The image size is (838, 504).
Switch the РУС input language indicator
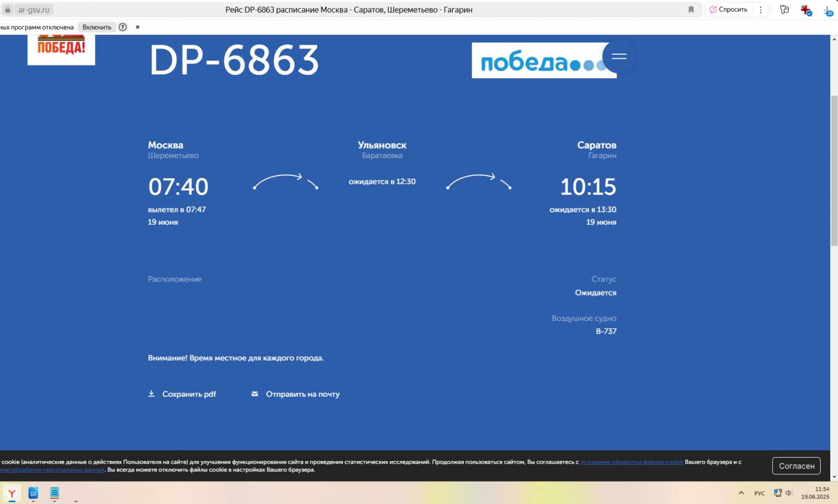[x=760, y=493]
